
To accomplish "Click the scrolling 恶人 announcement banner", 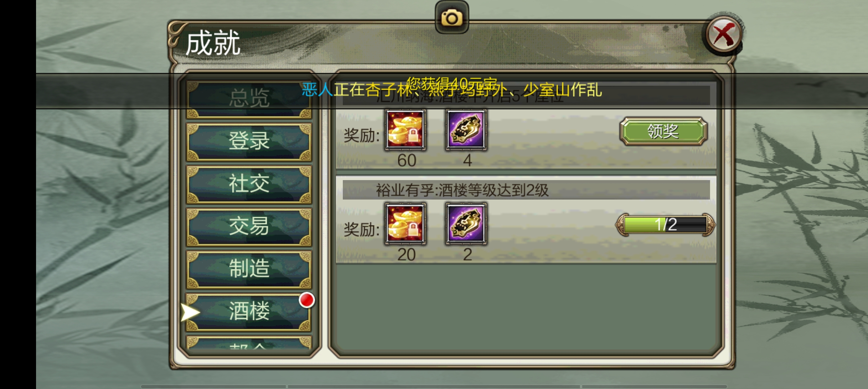I will tap(452, 90).
